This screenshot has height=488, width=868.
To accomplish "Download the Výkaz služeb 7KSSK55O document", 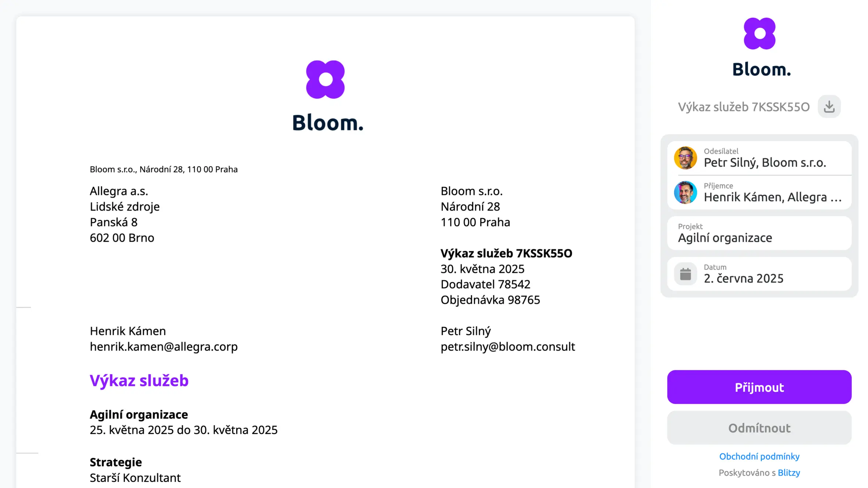I will point(829,107).
